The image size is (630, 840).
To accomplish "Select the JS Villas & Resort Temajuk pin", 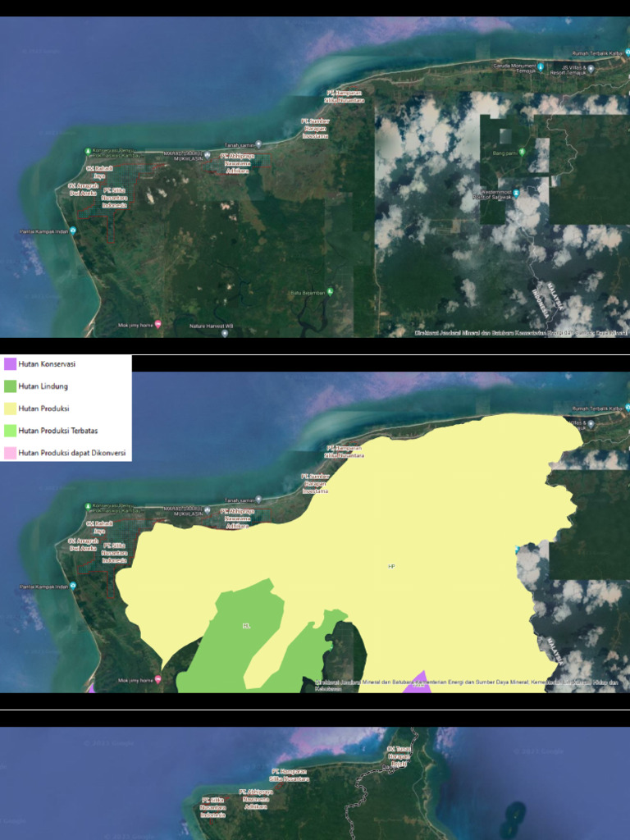I will coord(591,69).
